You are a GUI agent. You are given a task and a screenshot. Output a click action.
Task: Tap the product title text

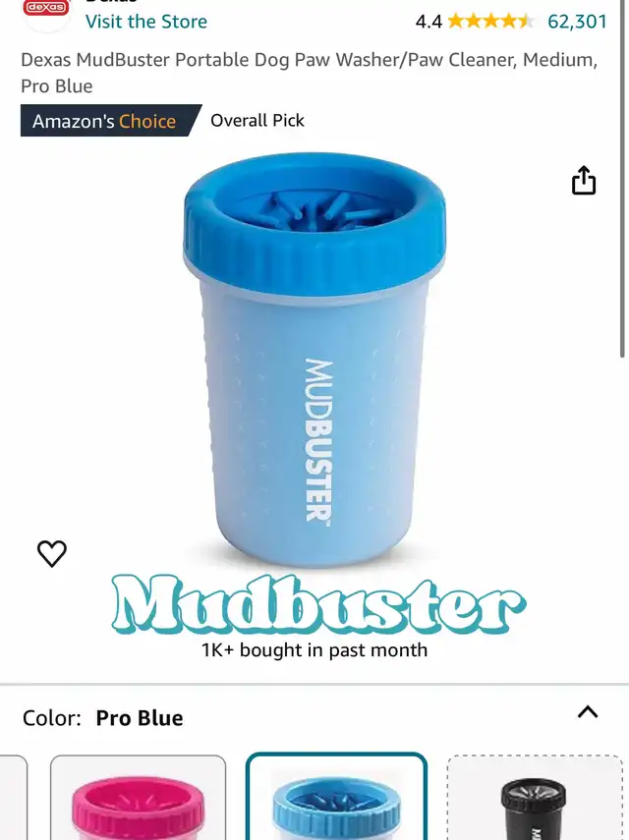[x=310, y=73]
